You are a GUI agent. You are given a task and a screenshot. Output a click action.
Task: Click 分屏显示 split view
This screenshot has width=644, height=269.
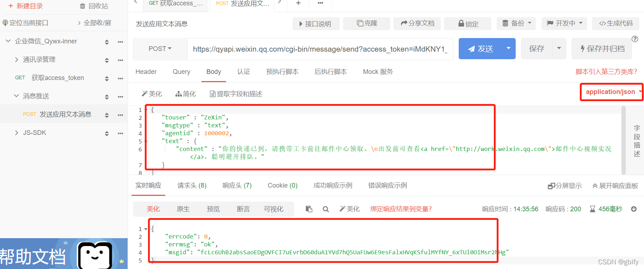click(x=565, y=186)
